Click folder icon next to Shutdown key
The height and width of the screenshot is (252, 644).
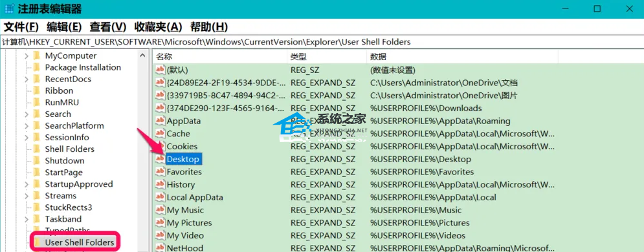[x=36, y=161]
